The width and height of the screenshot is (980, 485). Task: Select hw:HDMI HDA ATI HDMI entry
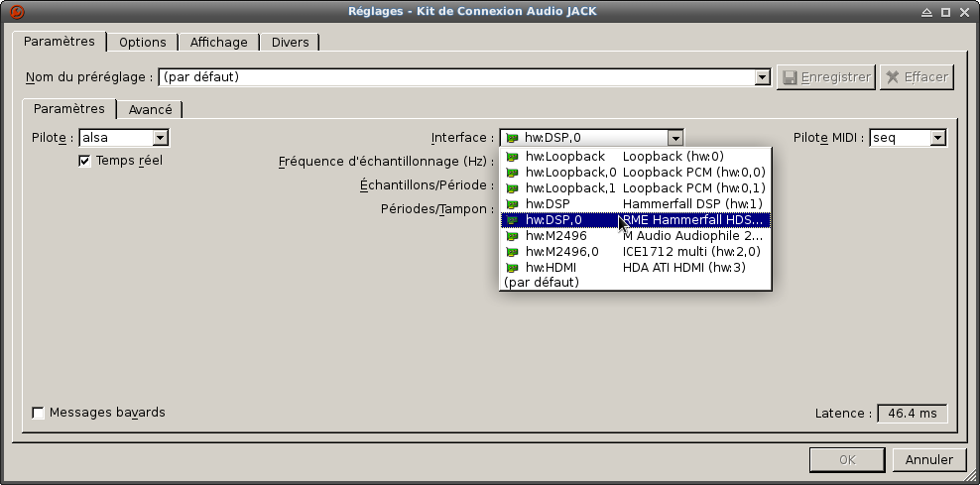pyautogui.click(x=636, y=268)
